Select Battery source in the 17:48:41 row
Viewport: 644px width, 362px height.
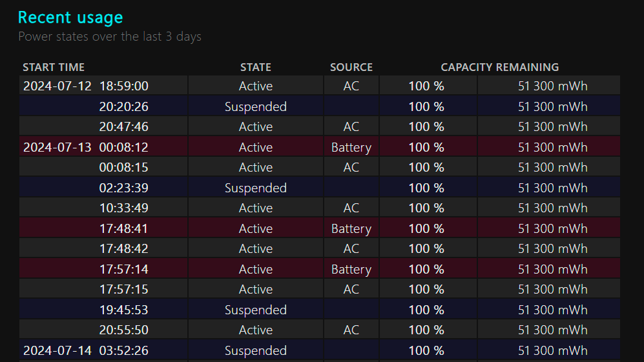[x=351, y=228]
